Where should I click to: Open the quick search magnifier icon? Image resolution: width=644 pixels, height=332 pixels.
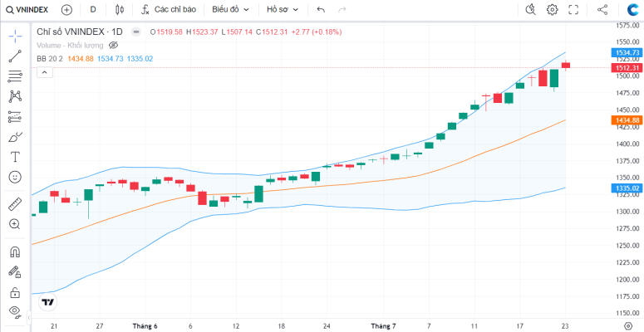click(531, 9)
